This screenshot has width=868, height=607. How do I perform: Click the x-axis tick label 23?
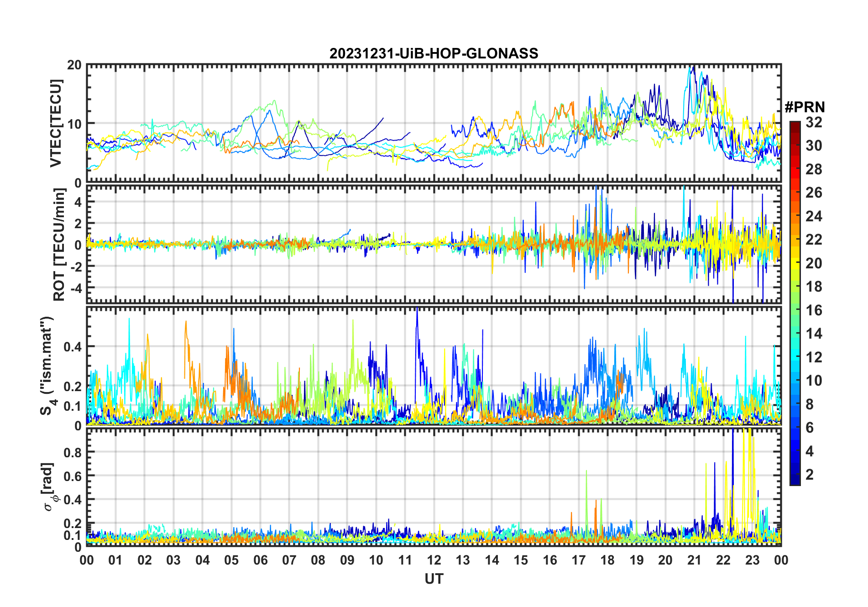pos(752,560)
